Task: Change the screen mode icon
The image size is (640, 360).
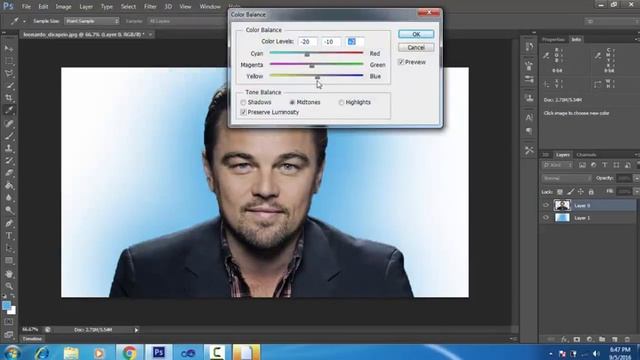Action: pos(9,334)
